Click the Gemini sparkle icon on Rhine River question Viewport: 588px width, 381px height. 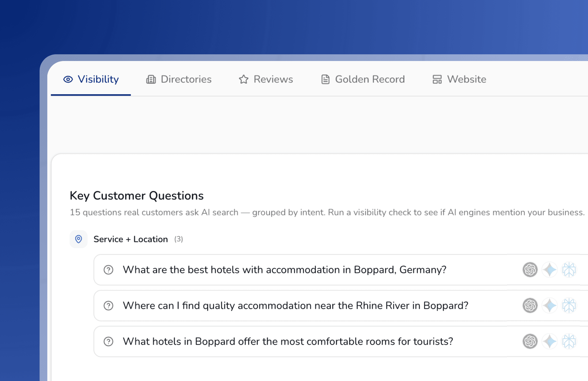click(x=550, y=306)
